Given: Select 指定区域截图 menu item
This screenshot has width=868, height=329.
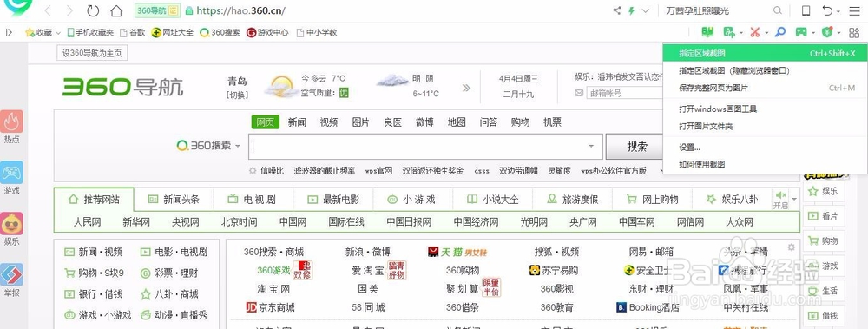Looking at the screenshot, I should click(x=765, y=54).
